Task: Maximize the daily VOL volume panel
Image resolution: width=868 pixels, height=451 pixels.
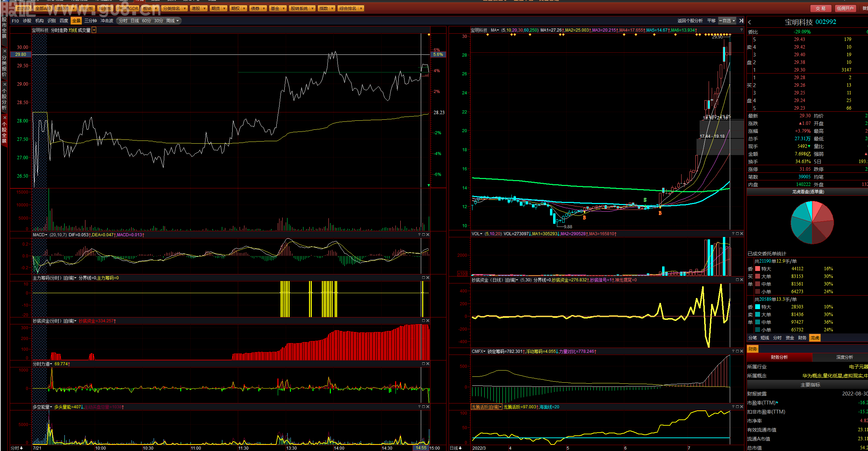Action: coord(737,234)
